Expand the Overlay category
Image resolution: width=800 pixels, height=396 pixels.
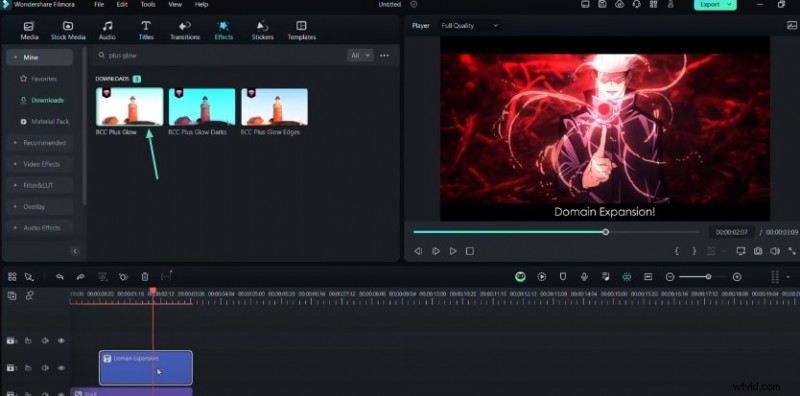(x=39, y=207)
